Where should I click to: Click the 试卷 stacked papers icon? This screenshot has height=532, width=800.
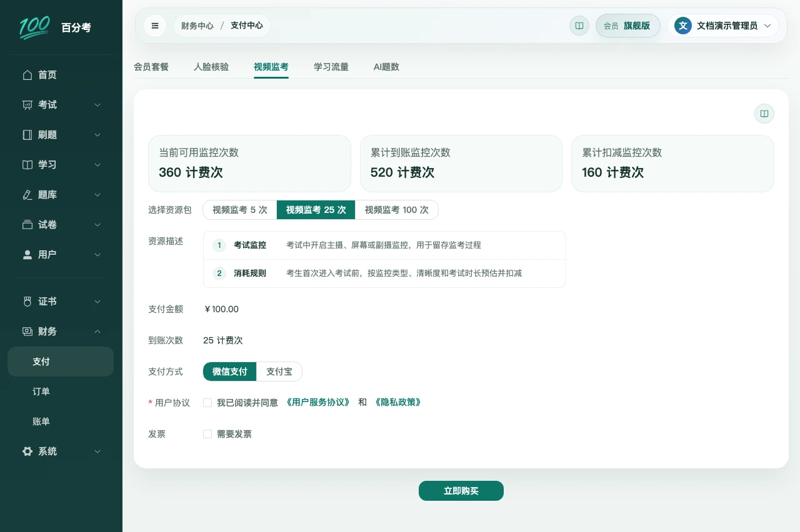(x=27, y=225)
